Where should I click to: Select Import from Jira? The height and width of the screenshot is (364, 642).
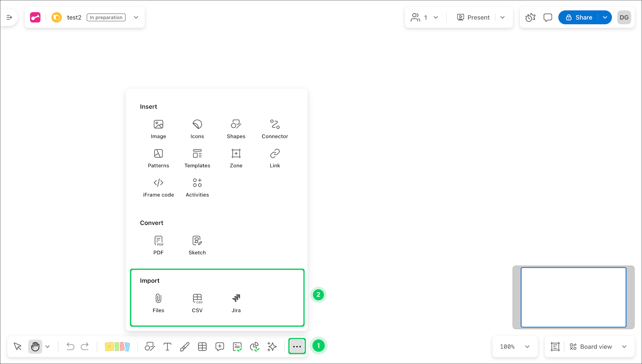(x=236, y=302)
